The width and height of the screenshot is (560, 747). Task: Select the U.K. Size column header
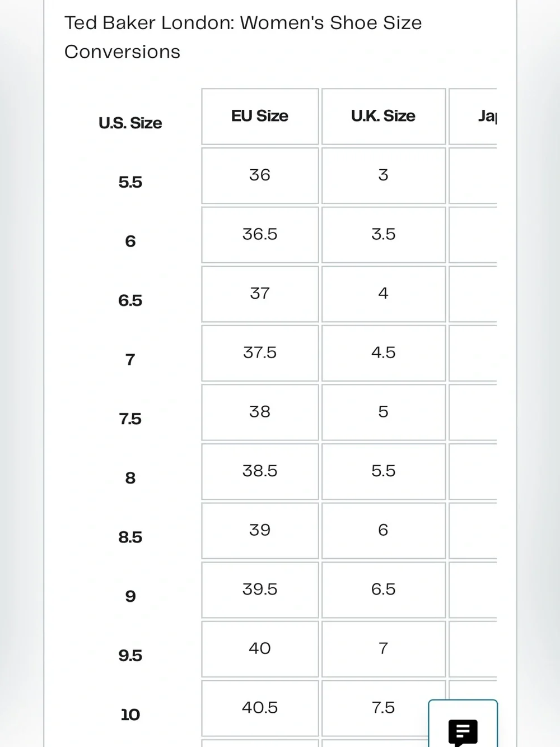pos(384,116)
